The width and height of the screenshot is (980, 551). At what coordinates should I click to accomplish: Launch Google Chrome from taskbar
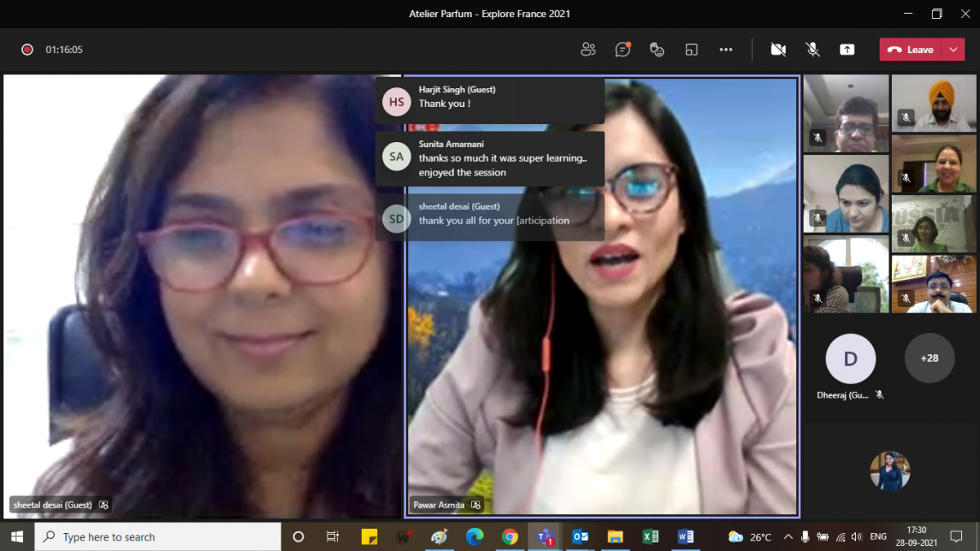coord(510,536)
